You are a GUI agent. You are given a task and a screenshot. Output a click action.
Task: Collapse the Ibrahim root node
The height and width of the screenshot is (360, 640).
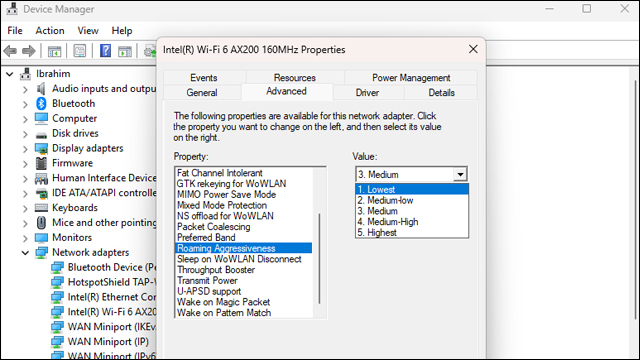pyautogui.click(x=10, y=74)
